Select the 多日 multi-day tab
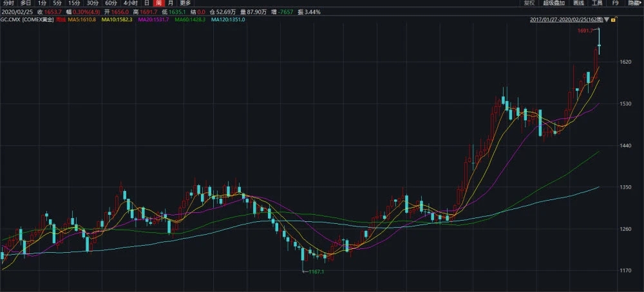Viewport: 644px width, 292px height. coord(26,3)
